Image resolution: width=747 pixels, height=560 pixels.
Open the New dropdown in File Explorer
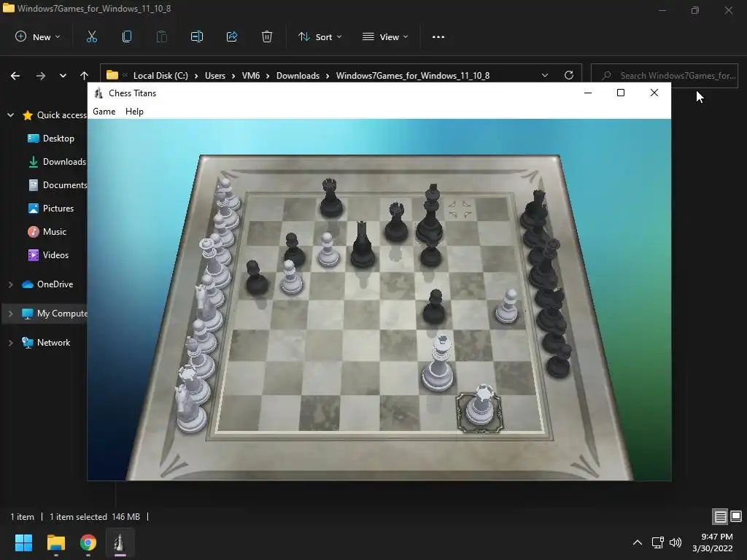[38, 36]
